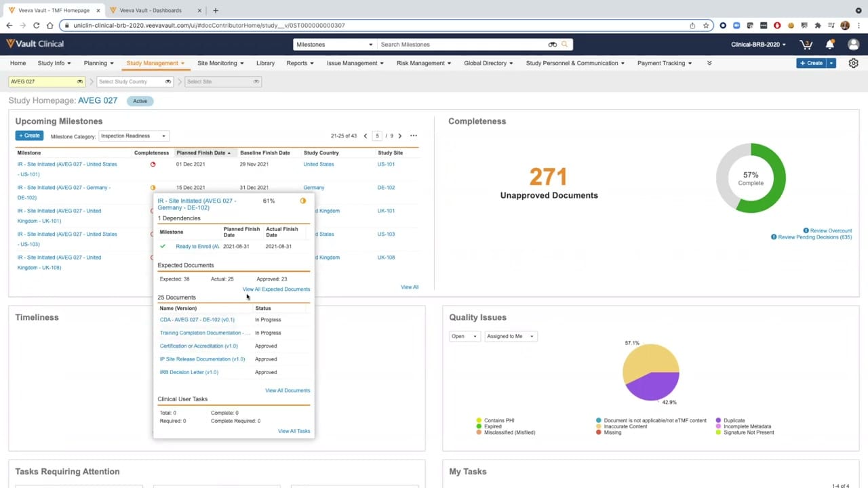The width and height of the screenshot is (868, 488).
Task: Go to previous milestones page arrow
Action: pyautogui.click(x=366, y=136)
